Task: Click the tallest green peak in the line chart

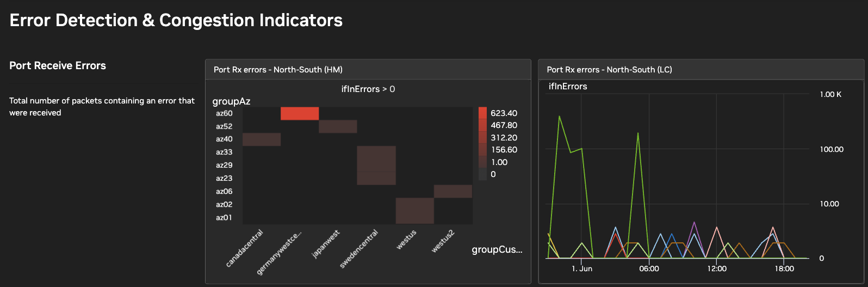Action: (x=559, y=116)
